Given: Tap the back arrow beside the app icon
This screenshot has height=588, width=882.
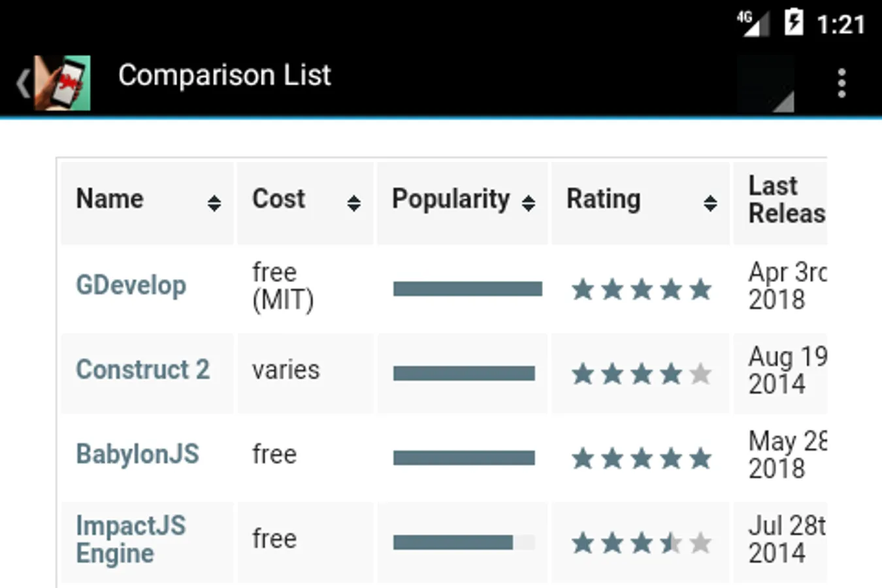Looking at the screenshot, I should [x=22, y=83].
